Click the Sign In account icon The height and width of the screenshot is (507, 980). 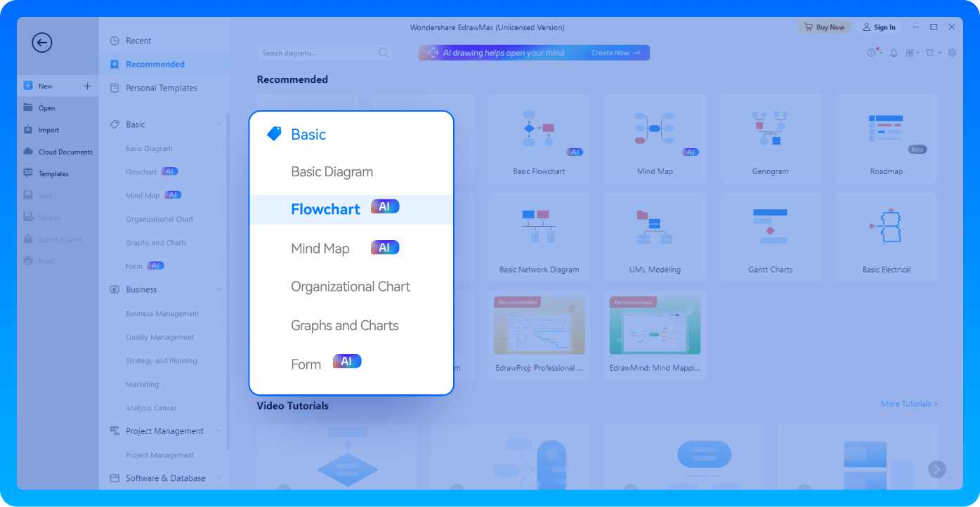[879, 27]
